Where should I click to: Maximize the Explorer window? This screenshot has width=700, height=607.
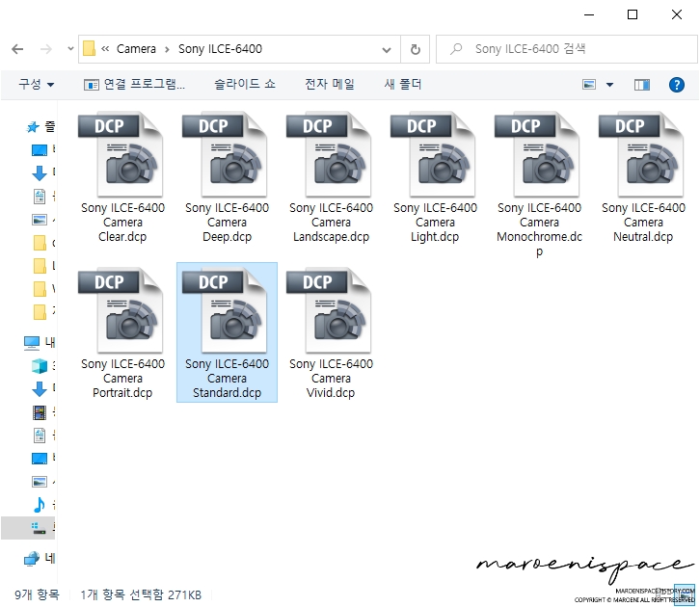pos(633,14)
